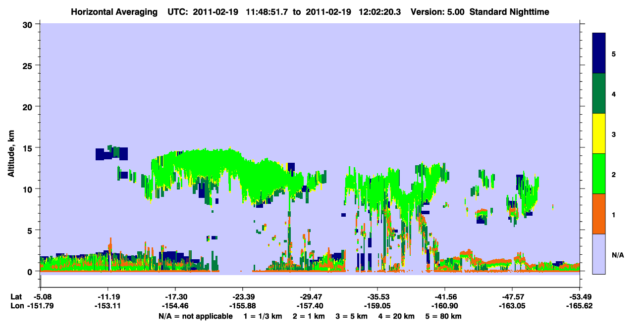Click the color bar label '3'

tap(613, 134)
